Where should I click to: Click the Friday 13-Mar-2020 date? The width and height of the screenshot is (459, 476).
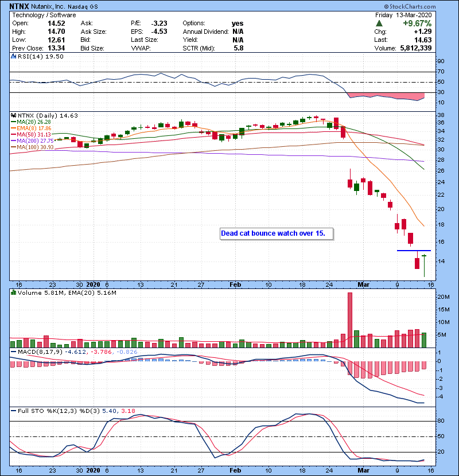coord(403,15)
